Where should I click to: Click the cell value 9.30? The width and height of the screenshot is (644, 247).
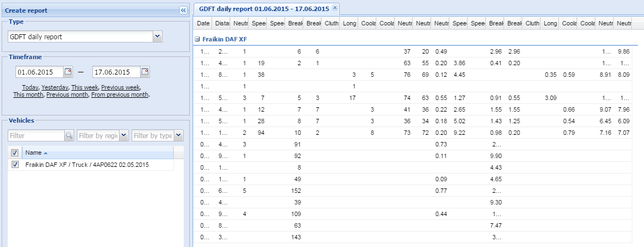click(x=496, y=202)
